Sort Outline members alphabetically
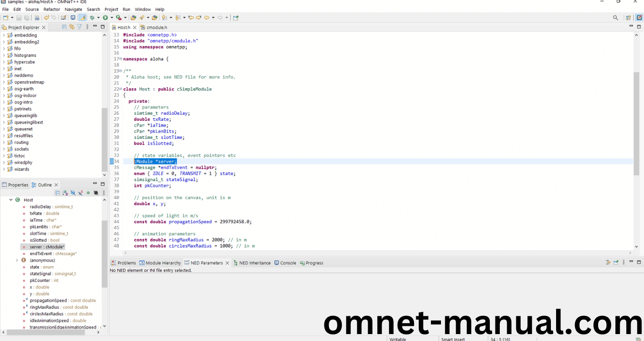644x341 pixels. [x=65, y=193]
